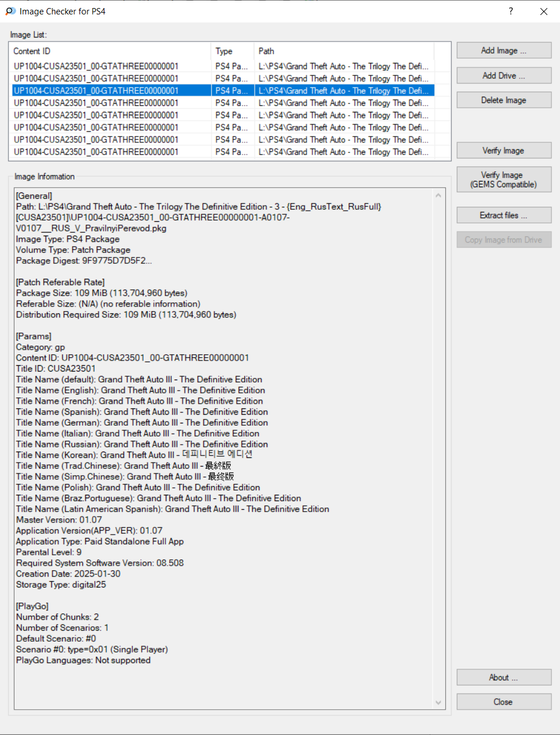Click Required System Software Version line

tap(100, 563)
